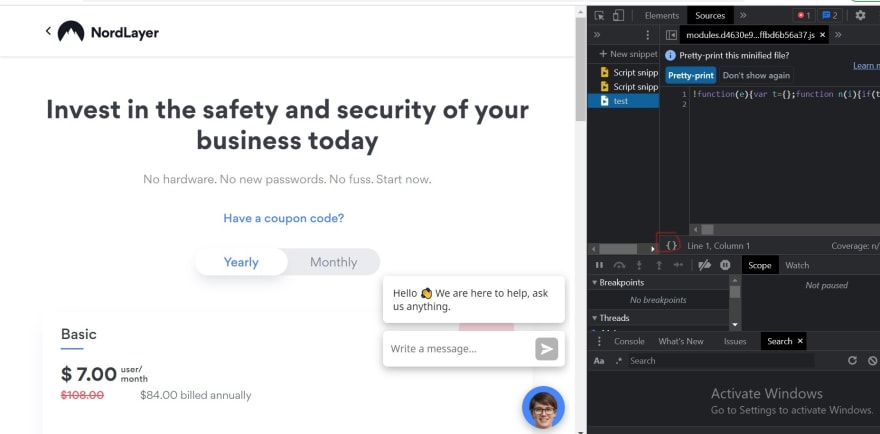The height and width of the screenshot is (434, 880).
Task: Click the plus icon for New snippet
Action: coord(603,54)
